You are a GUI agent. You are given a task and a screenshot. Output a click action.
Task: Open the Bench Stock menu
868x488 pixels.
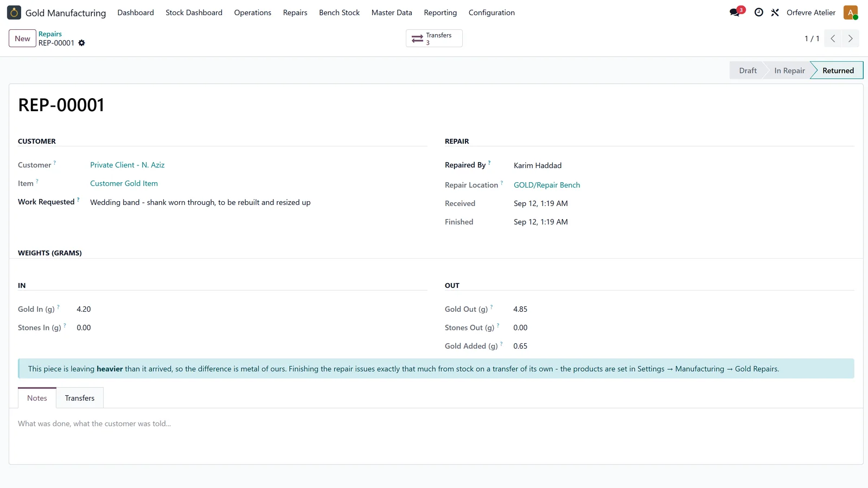point(340,12)
